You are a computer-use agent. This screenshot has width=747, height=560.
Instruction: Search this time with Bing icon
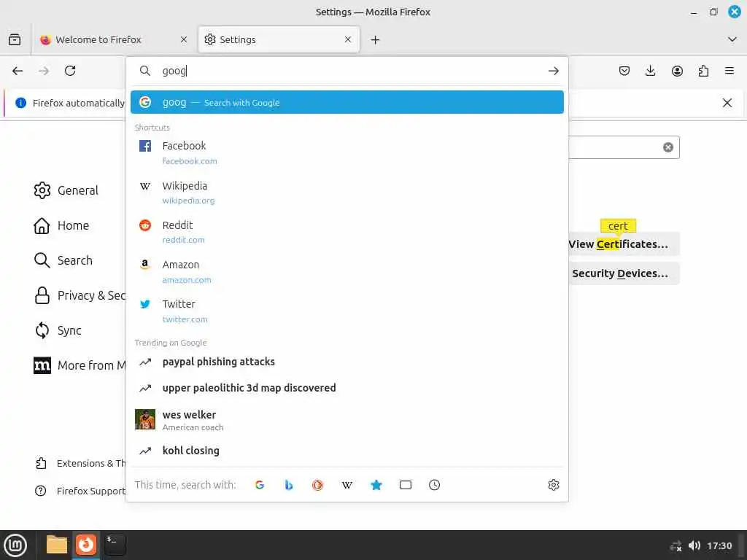(x=289, y=485)
